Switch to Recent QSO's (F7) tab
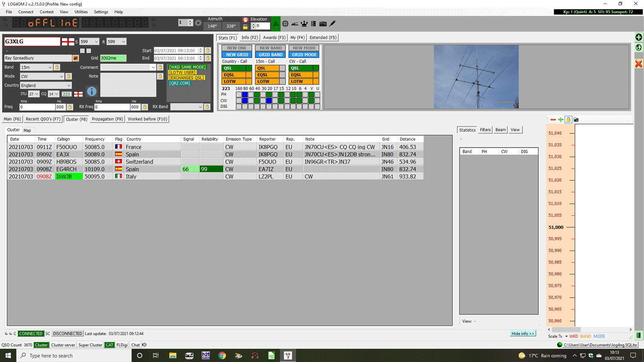 click(43, 119)
